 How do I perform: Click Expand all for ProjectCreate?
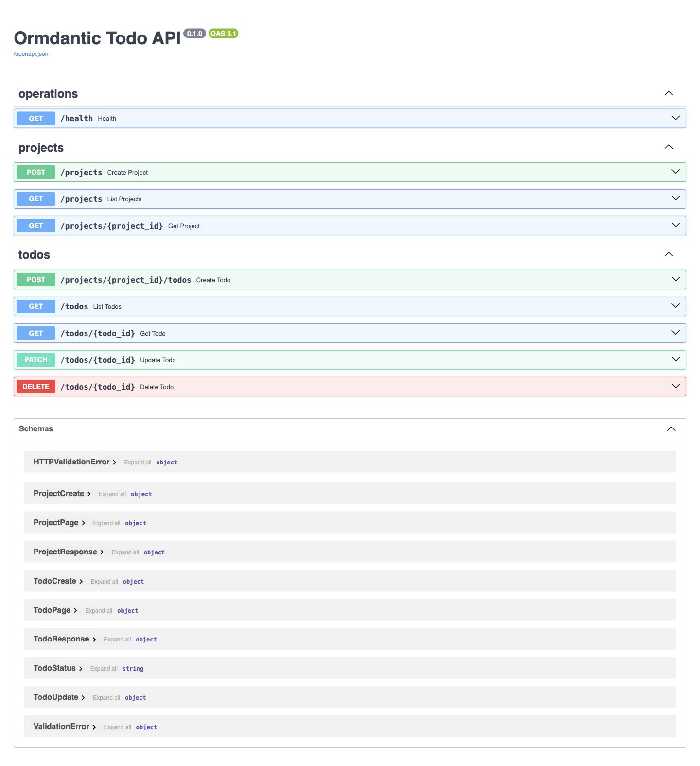[112, 494]
